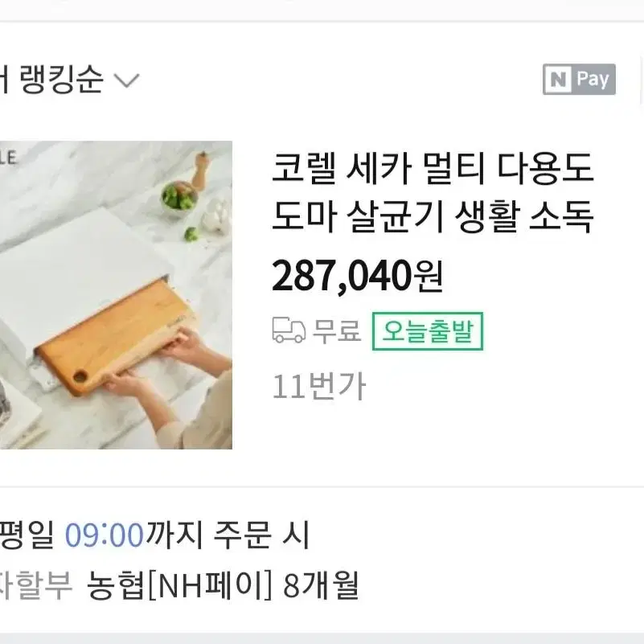Open the cutting board sterilizer product thumbnail

pos(116,295)
